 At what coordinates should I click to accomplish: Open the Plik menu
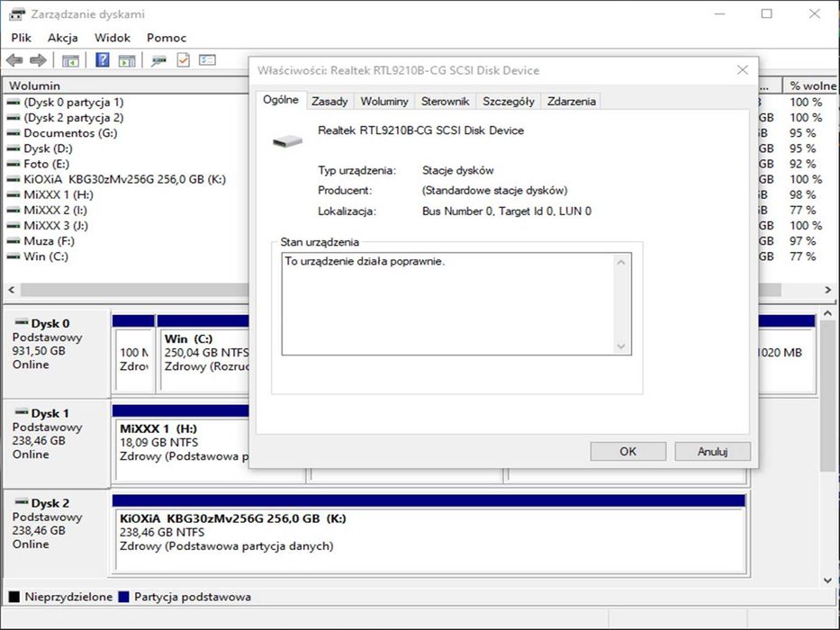click(x=21, y=38)
